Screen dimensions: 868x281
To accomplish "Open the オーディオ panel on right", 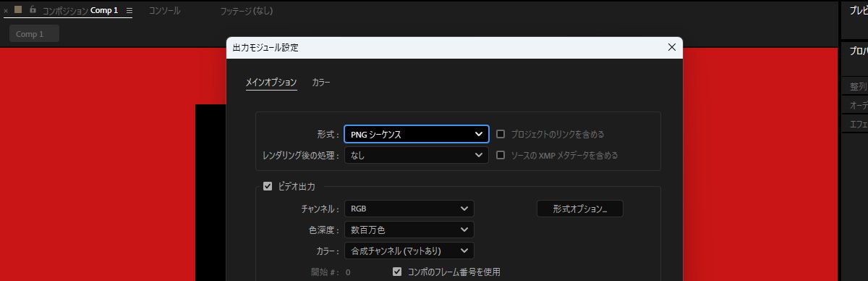I will coord(859,105).
